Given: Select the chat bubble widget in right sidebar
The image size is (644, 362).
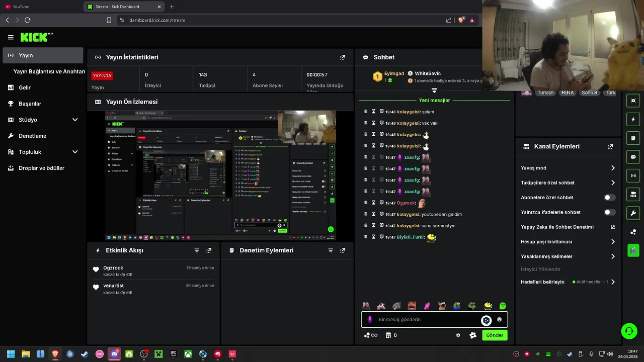Looking at the screenshot, I should click(633, 157).
